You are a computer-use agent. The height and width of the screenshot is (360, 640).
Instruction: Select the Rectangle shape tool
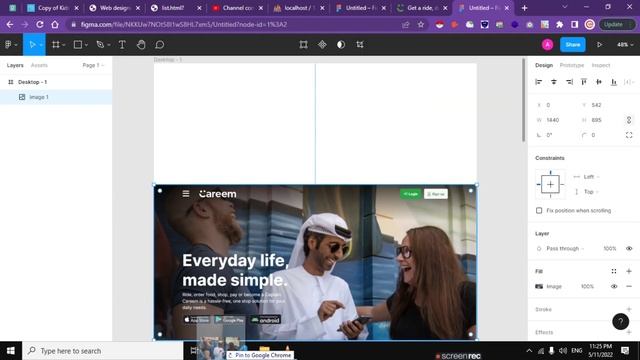click(78, 44)
